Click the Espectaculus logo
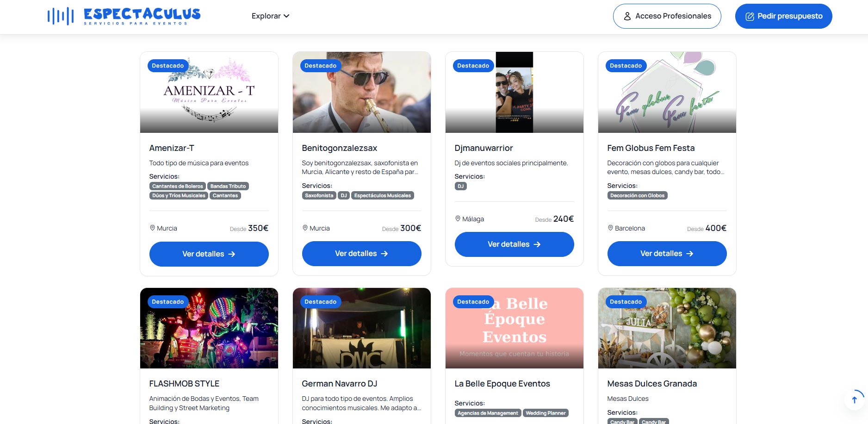Screen dimensions: 868x424 tap(124, 16)
